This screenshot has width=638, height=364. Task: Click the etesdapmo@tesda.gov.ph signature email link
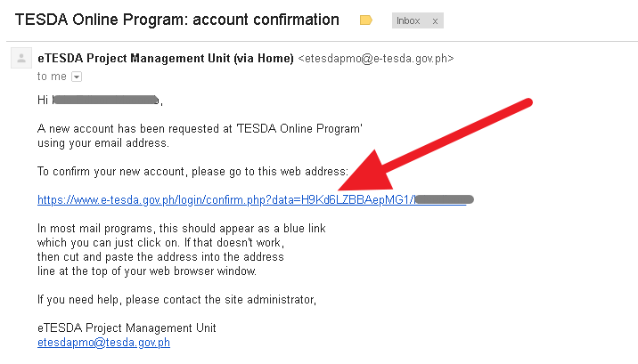coord(103,343)
